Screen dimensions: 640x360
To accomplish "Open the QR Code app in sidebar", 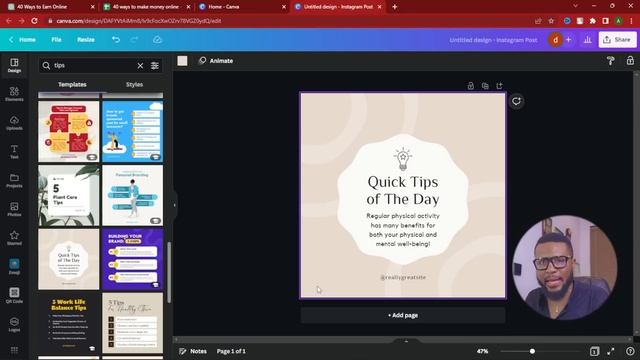I will [14, 296].
